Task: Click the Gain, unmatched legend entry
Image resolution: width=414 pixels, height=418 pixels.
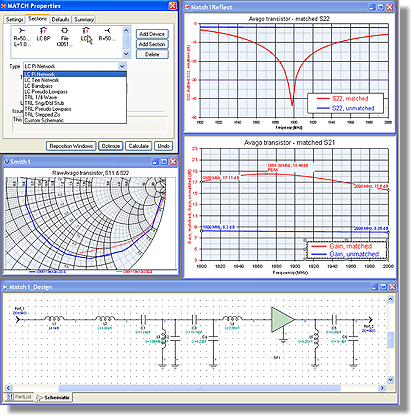Action: 345,254
